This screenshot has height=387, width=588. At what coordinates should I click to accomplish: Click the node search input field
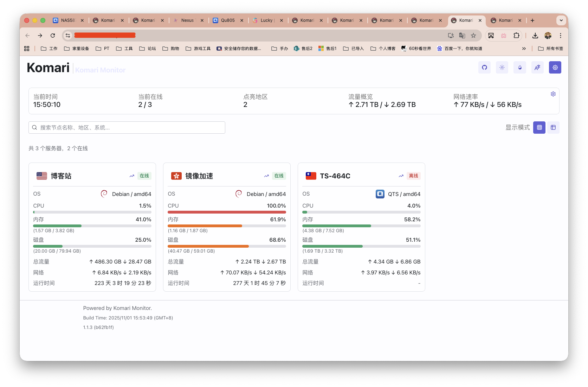pos(127,127)
